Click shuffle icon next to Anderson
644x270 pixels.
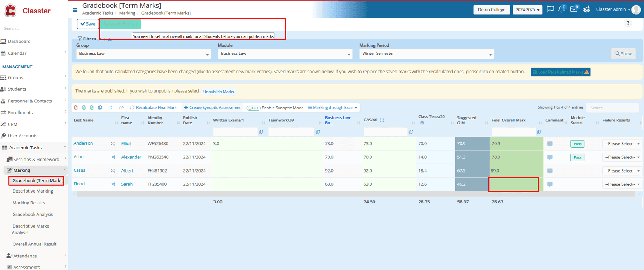click(x=113, y=144)
